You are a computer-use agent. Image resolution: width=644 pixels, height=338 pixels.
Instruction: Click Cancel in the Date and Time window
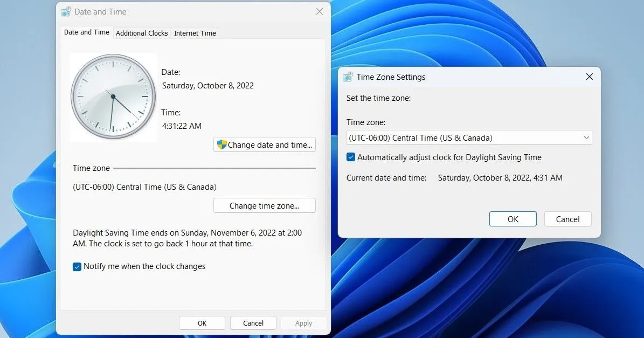coord(253,323)
